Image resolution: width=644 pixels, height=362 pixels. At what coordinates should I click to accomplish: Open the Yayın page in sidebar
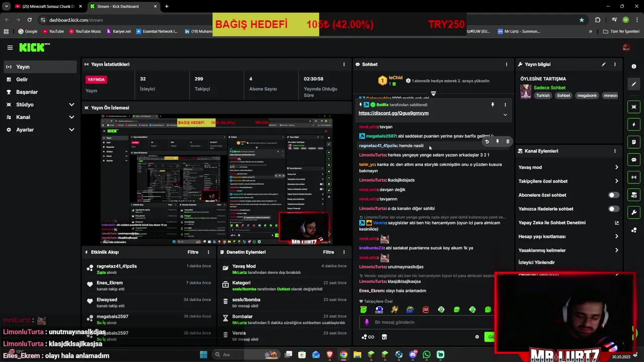point(40,67)
